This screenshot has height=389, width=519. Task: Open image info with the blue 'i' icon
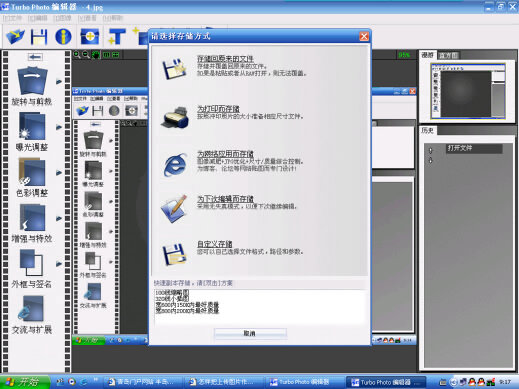tap(63, 37)
